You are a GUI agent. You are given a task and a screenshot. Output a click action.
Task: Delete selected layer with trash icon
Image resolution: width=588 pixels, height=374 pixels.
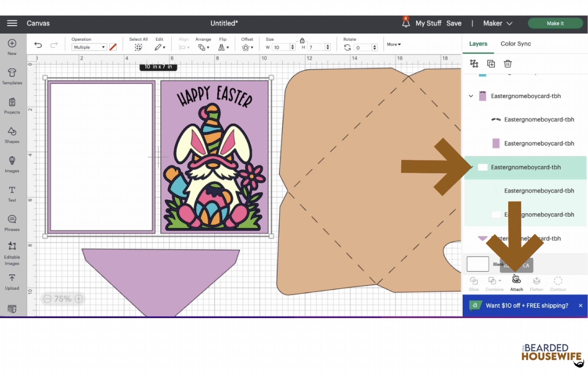point(508,64)
